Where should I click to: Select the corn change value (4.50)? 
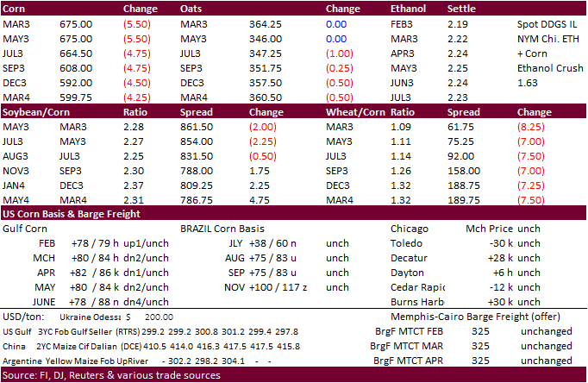tap(137, 83)
